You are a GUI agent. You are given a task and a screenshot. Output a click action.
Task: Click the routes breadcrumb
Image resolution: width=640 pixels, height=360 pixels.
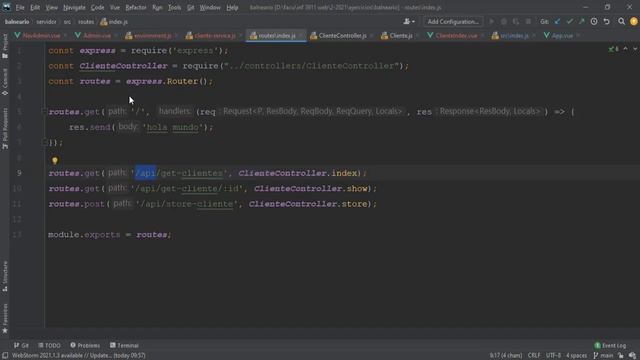pyautogui.click(x=86, y=22)
